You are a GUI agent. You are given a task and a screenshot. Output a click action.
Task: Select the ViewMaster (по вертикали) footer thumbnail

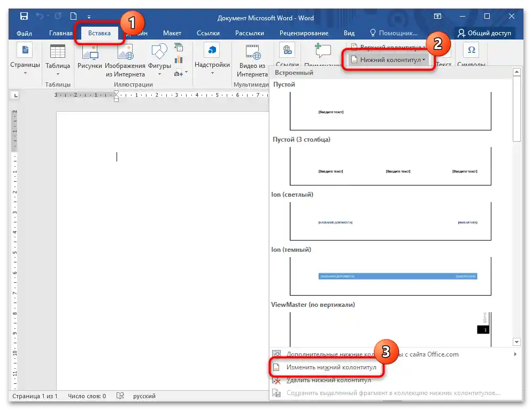click(x=390, y=329)
